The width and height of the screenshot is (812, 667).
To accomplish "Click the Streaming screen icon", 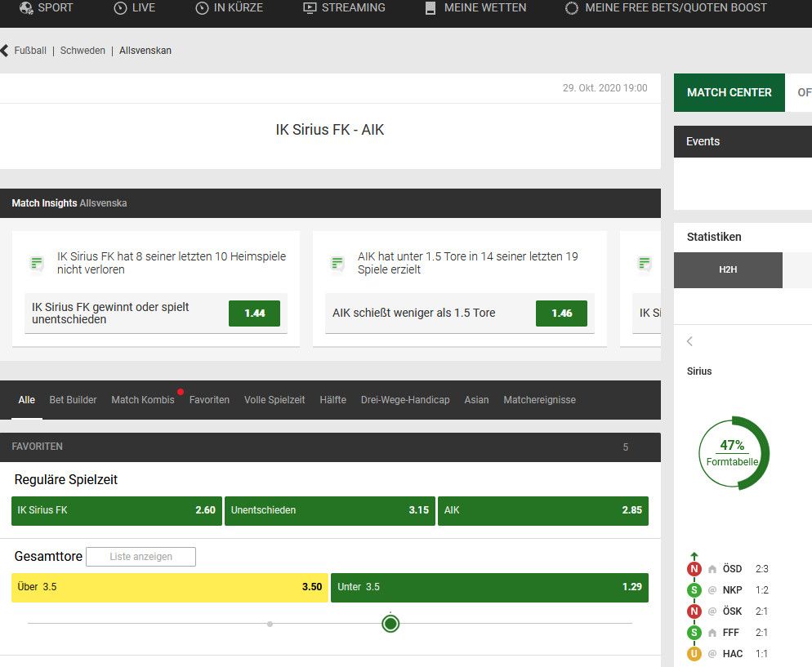I will (309, 8).
